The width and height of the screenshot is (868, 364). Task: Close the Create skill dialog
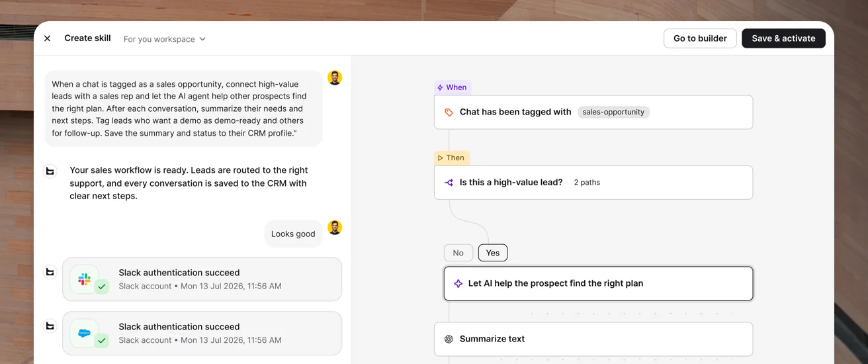pyautogui.click(x=48, y=38)
